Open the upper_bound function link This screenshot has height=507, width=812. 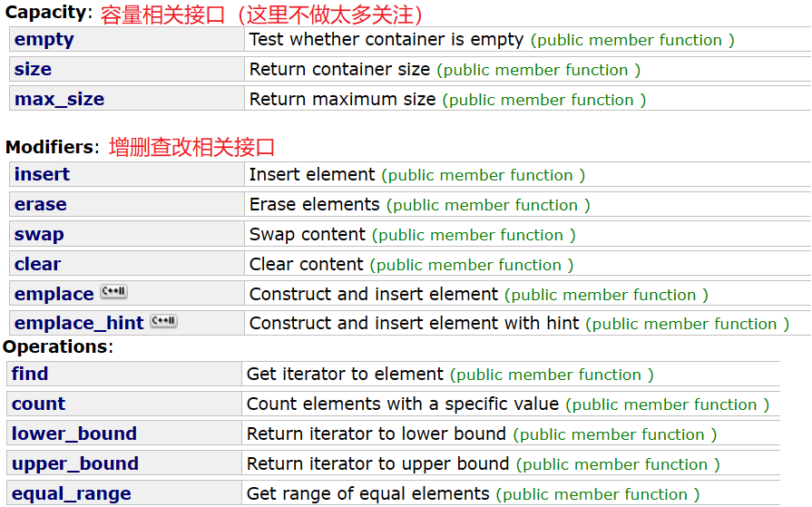pos(75,463)
